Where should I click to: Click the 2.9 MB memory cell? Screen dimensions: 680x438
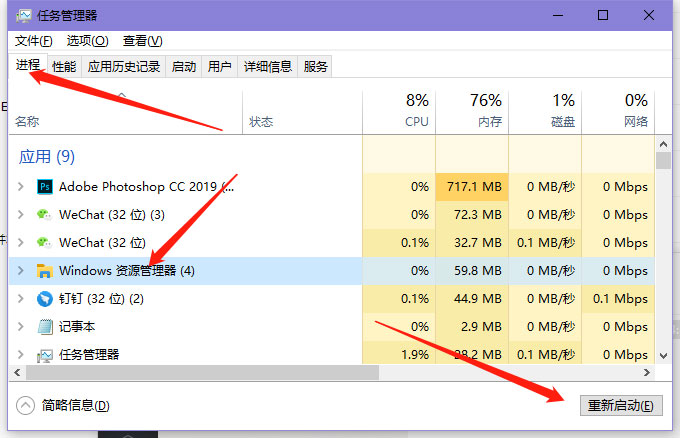click(x=472, y=327)
